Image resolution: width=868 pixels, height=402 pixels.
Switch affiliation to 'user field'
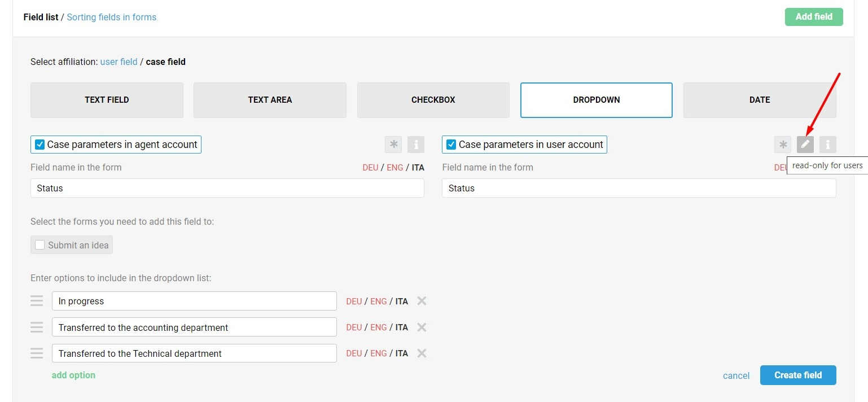click(119, 62)
